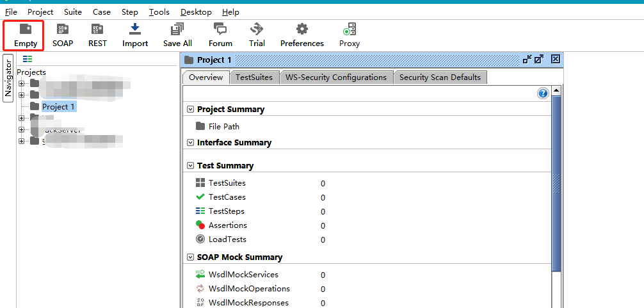Open the Step menu
This screenshot has height=308, width=644.
pyautogui.click(x=130, y=12)
